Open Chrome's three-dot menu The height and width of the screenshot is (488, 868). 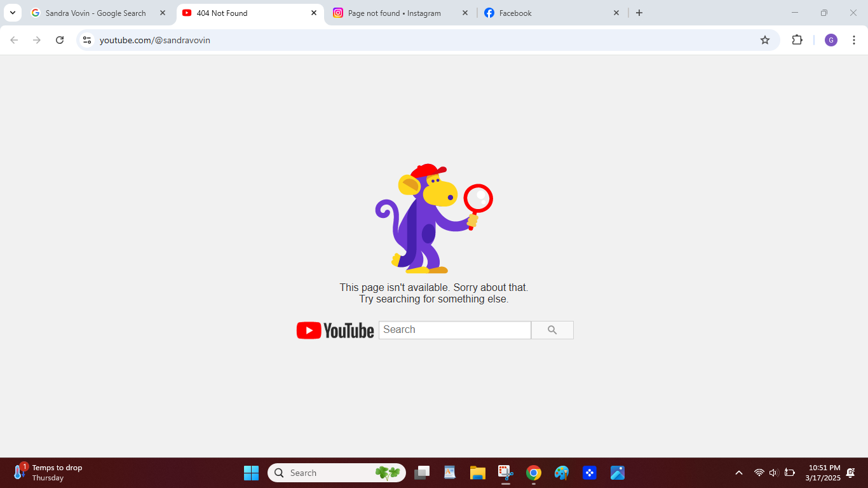click(x=854, y=40)
